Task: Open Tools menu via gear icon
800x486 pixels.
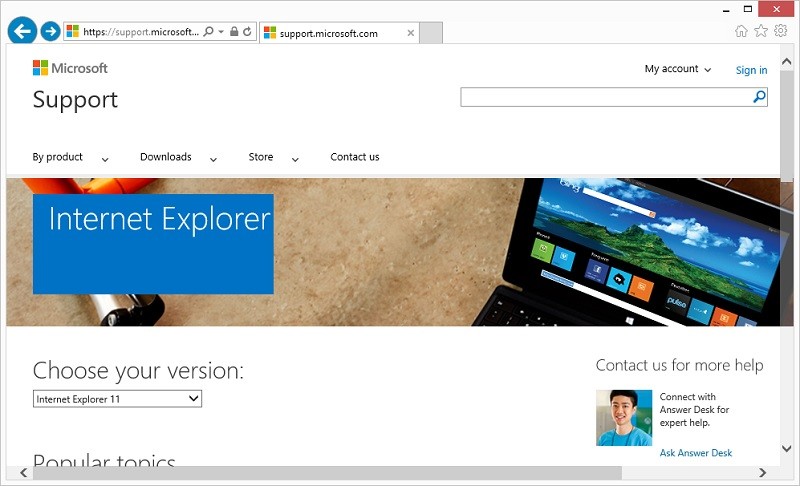Action: 781,31
